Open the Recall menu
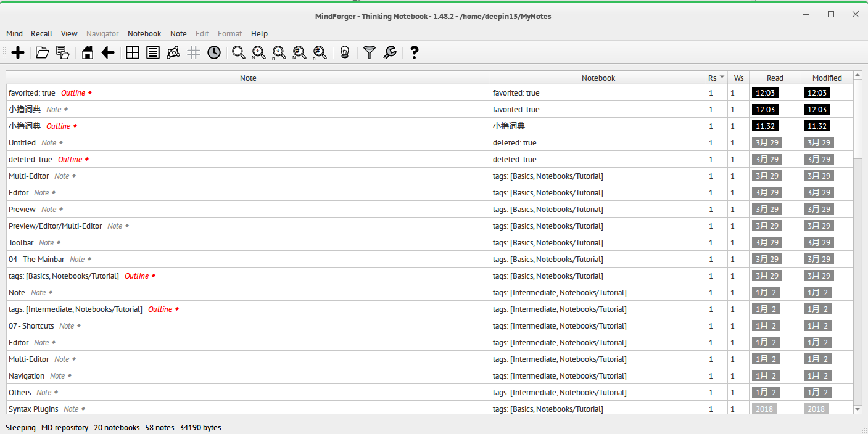This screenshot has width=868, height=434. pyautogui.click(x=41, y=34)
